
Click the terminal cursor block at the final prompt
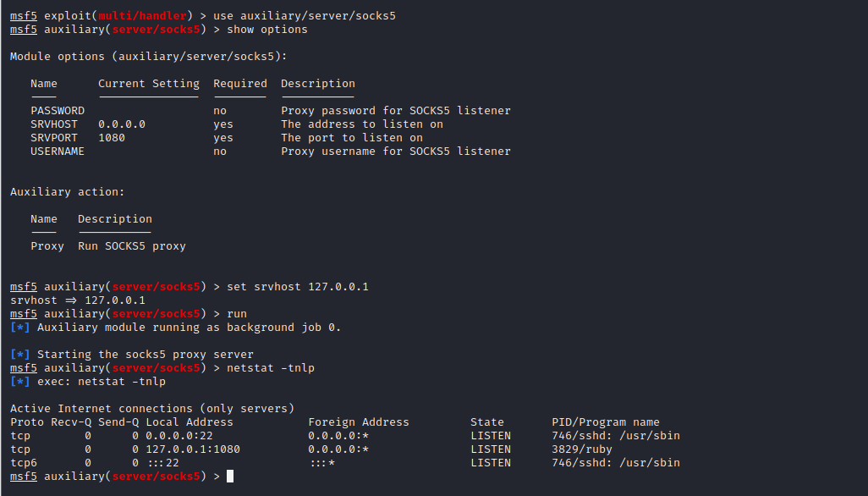click(230, 477)
